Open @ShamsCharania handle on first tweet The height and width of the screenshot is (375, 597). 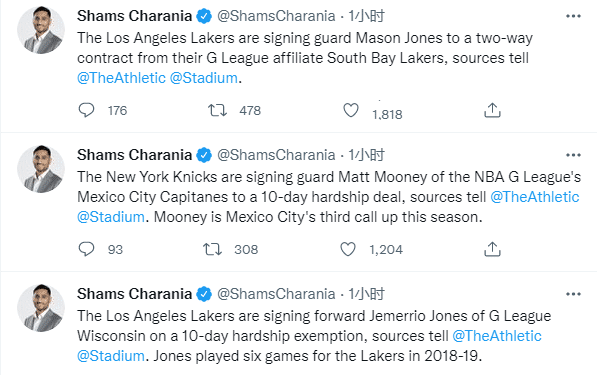point(276,16)
